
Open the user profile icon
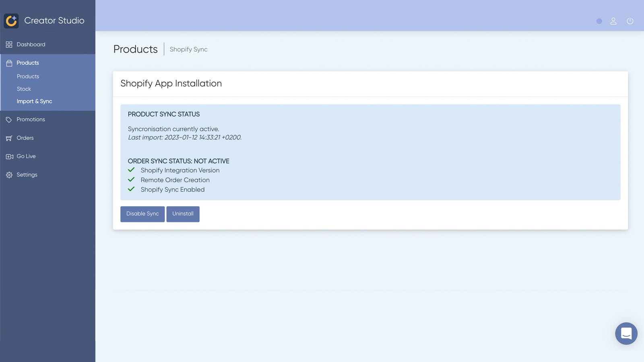[x=613, y=21]
